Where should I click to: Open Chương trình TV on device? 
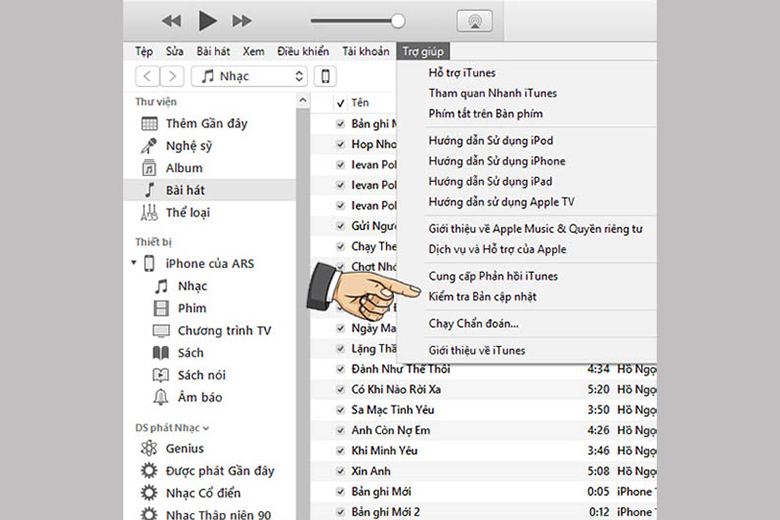224,330
